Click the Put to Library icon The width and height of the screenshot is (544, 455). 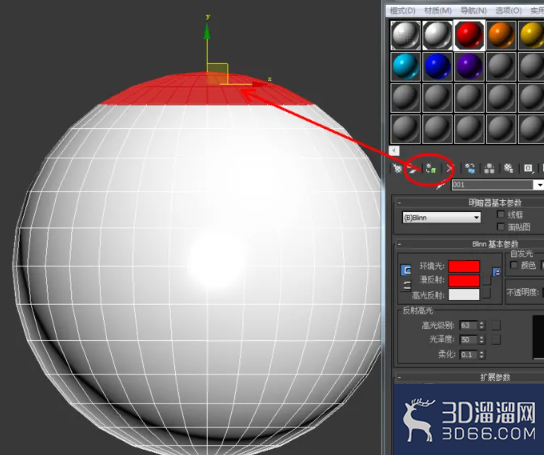click(x=508, y=169)
